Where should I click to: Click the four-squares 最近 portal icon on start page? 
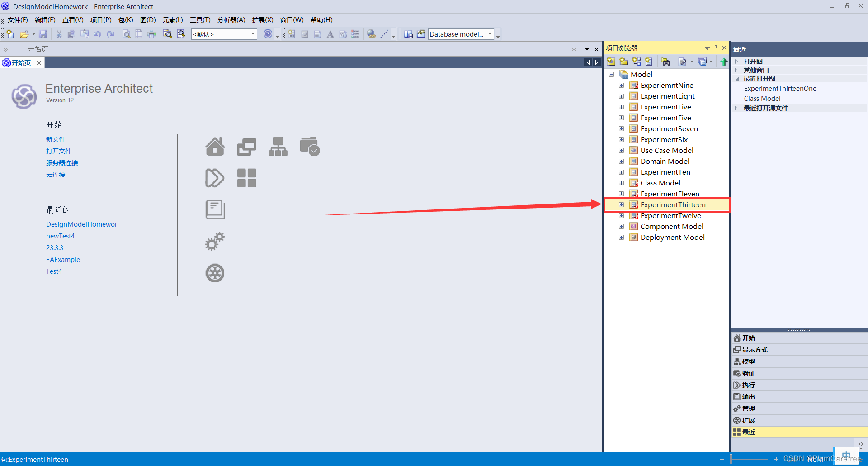coord(246,178)
